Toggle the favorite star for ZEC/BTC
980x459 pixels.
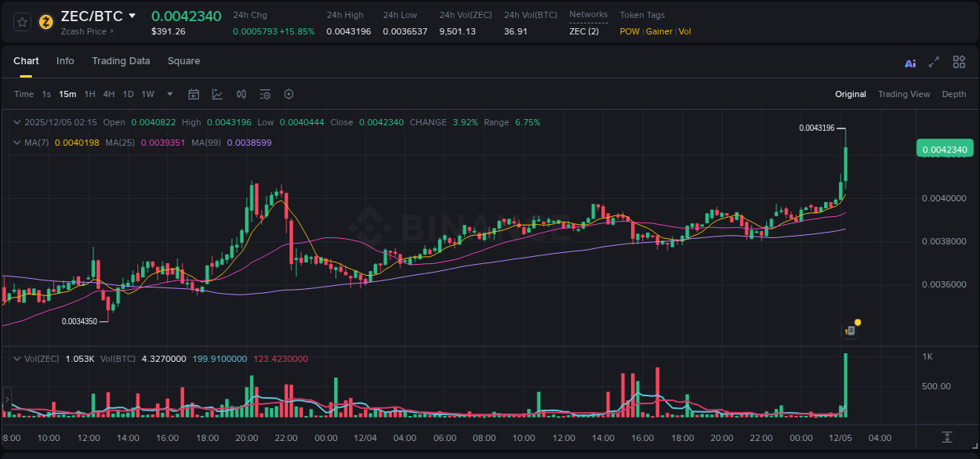pos(21,23)
